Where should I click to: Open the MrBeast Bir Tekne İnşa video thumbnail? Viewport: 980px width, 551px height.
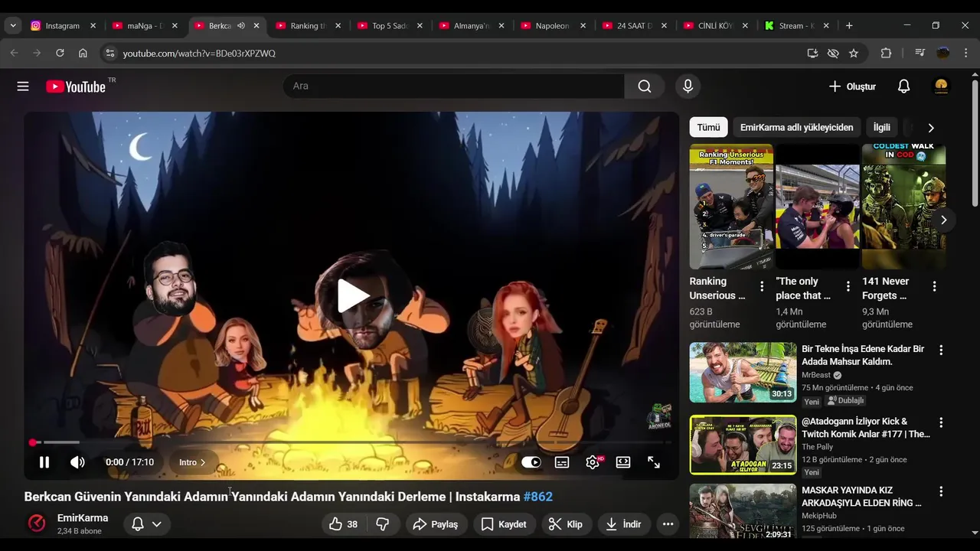(x=743, y=373)
